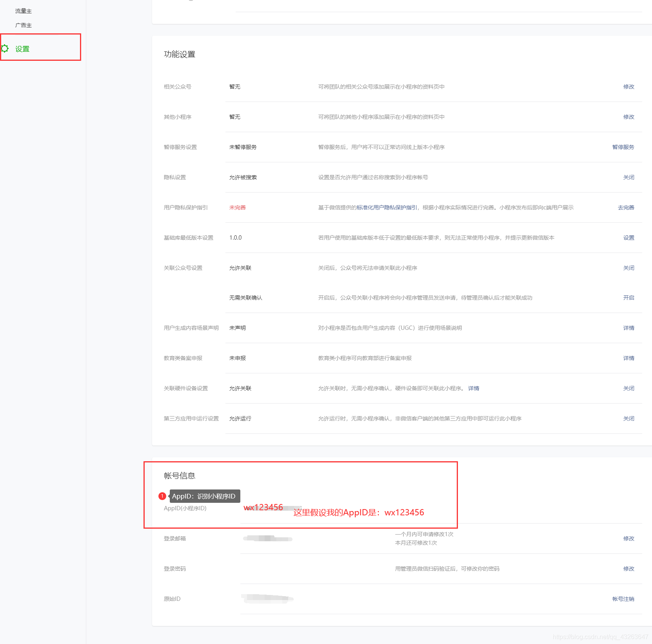The width and height of the screenshot is (652, 644).
Task: Click the 帐号注销 link
Action: 623,599
